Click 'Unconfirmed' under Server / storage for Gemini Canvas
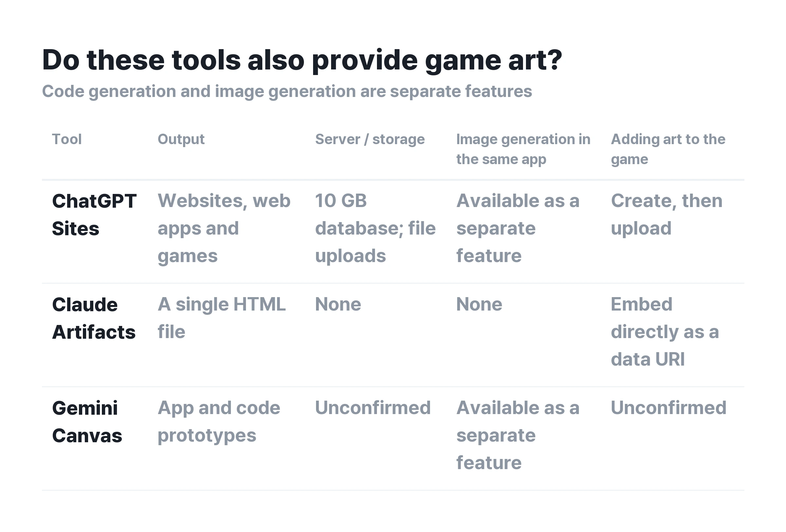The width and height of the screenshot is (786, 532). tap(373, 408)
